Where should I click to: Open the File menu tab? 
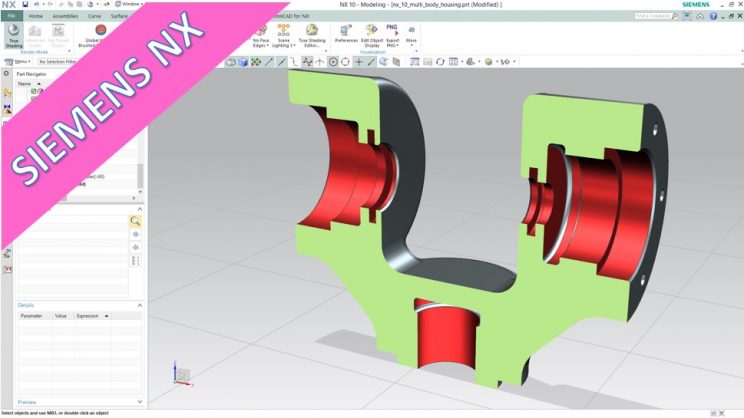point(11,16)
